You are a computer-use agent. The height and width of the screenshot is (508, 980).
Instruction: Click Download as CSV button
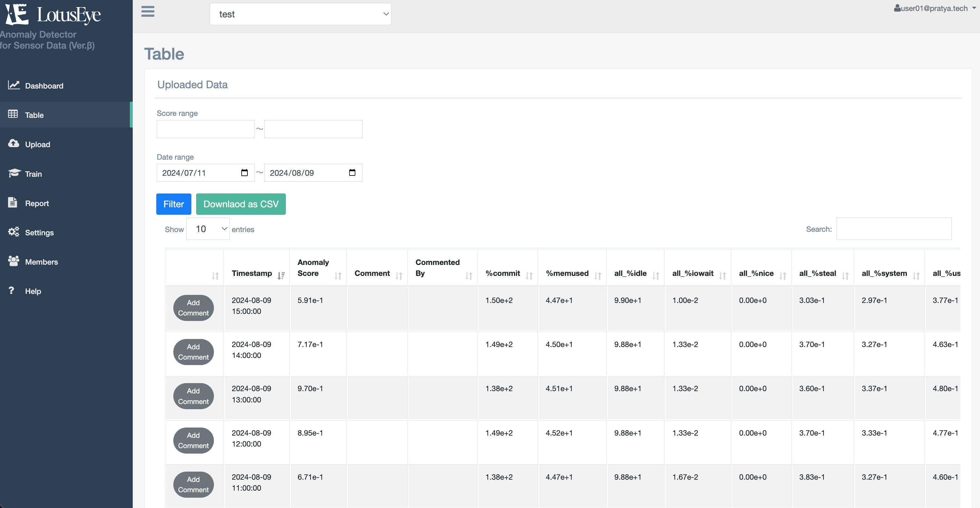[241, 204]
